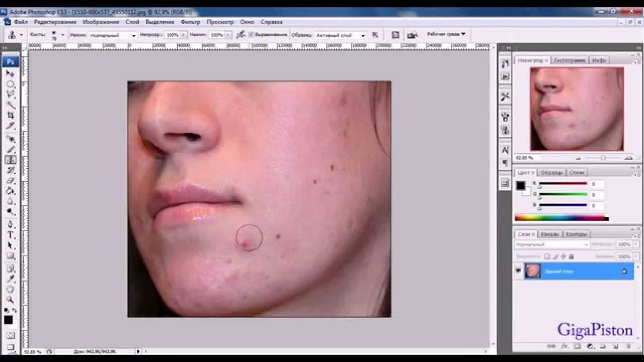
Task: Open the Образец sample dropdown
Action: pyautogui.click(x=341, y=36)
